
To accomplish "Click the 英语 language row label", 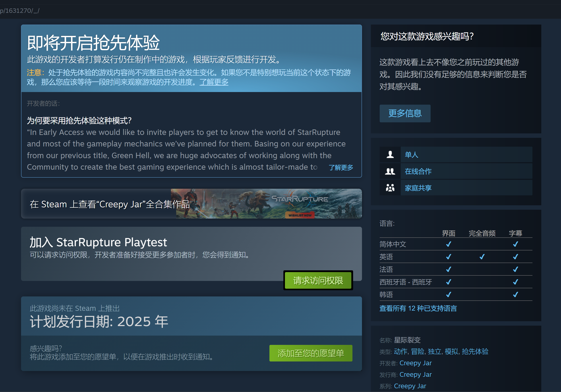I will [x=386, y=257].
